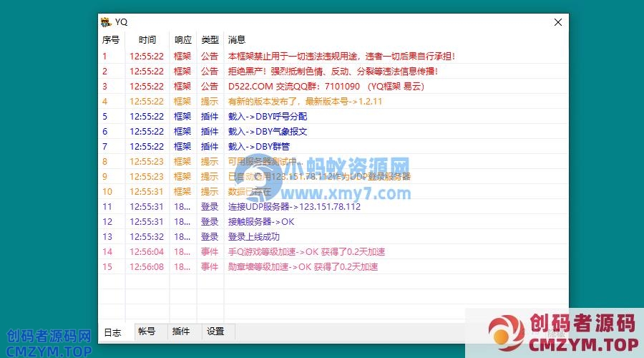644x358 pixels.
Task: Select the 载入 DBY呼号分配 plugin row
Action: point(268,117)
